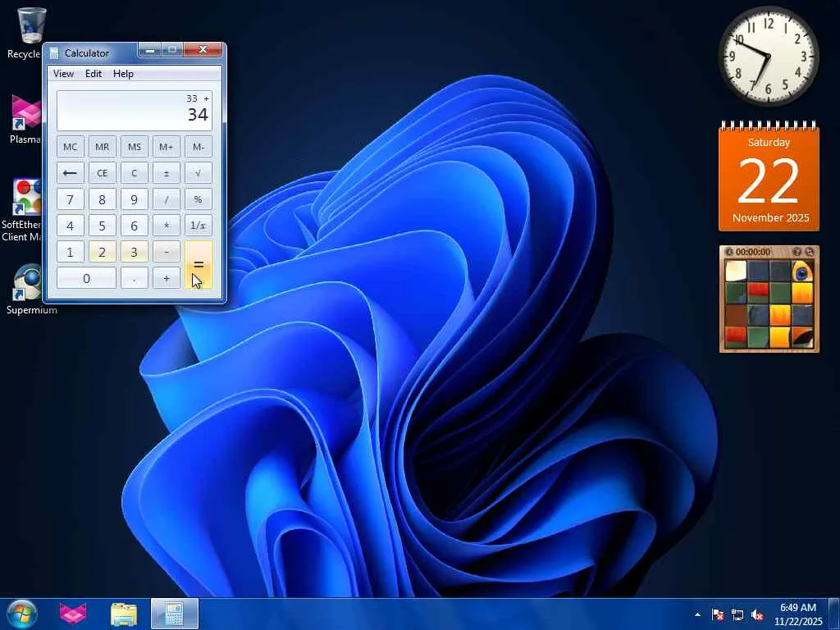
Task: Click the 4 digit button
Action: (x=71, y=226)
